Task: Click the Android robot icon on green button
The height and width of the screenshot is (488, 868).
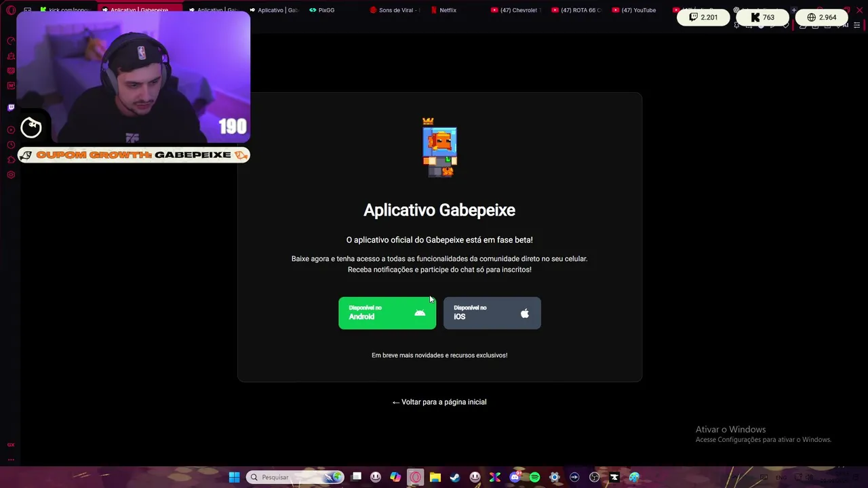Action: (x=420, y=312)
